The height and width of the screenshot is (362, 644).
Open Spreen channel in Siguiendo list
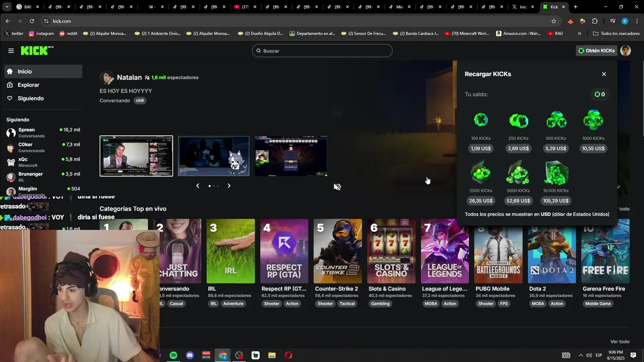click(x=43, y=133)
